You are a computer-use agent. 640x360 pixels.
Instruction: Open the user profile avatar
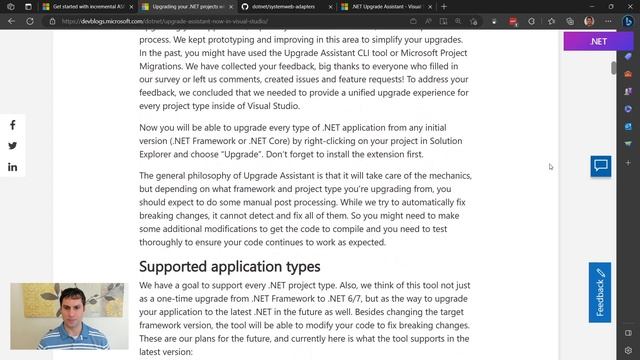click(x=589, y=21)
